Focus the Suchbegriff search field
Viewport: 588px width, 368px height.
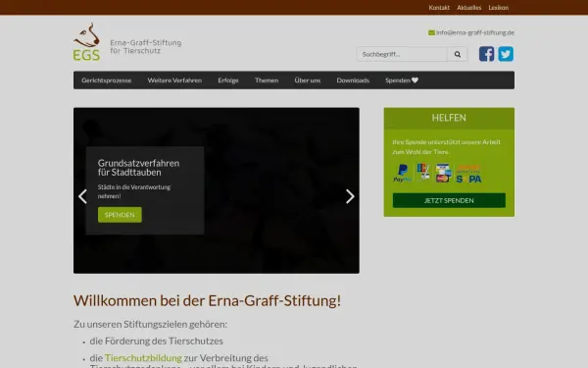[402, 54]
